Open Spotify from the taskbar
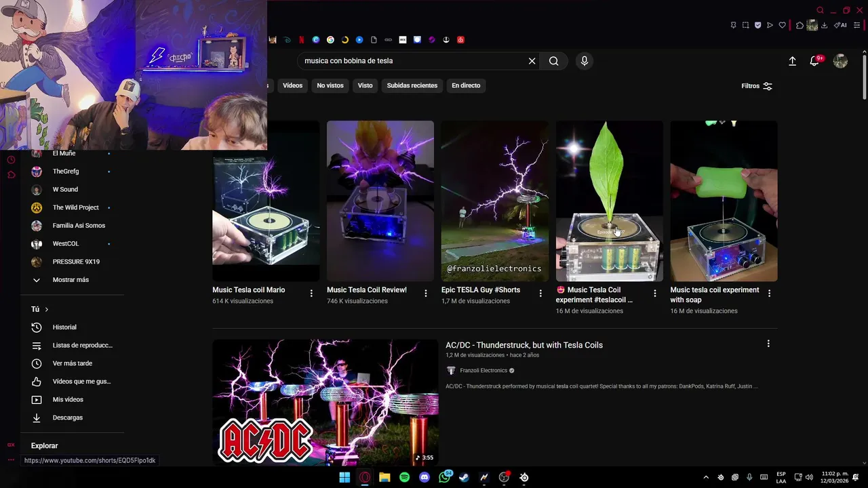868x488 pixels. coord(404,477)
